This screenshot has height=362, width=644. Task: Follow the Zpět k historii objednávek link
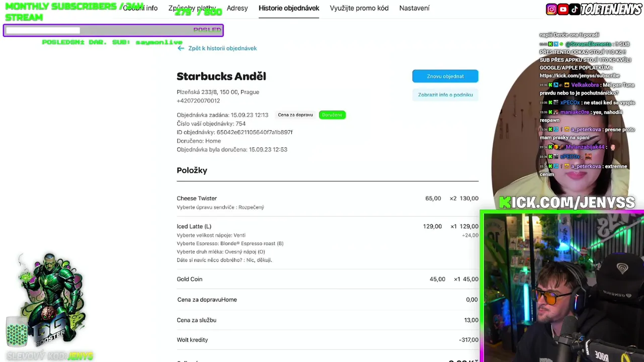(x=222, y=48)
